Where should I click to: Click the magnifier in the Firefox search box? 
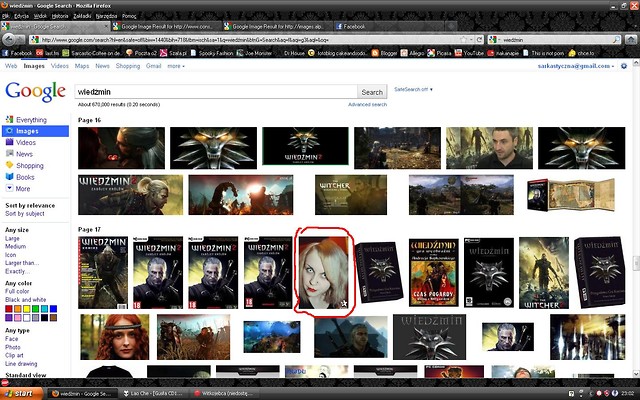(616, 40)
